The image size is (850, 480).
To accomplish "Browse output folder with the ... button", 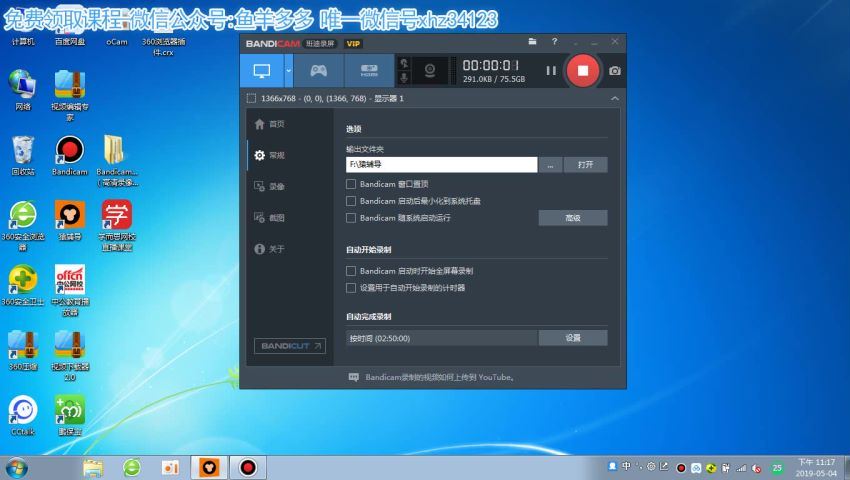I will 550,165.
